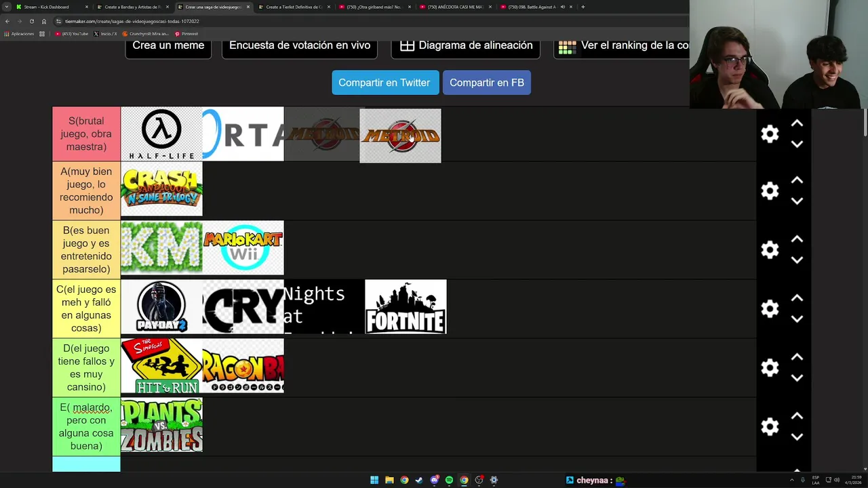This screenshot has height=488, width=868.
Task: Open settings gear for D tier row
Action: click(770, 367)
